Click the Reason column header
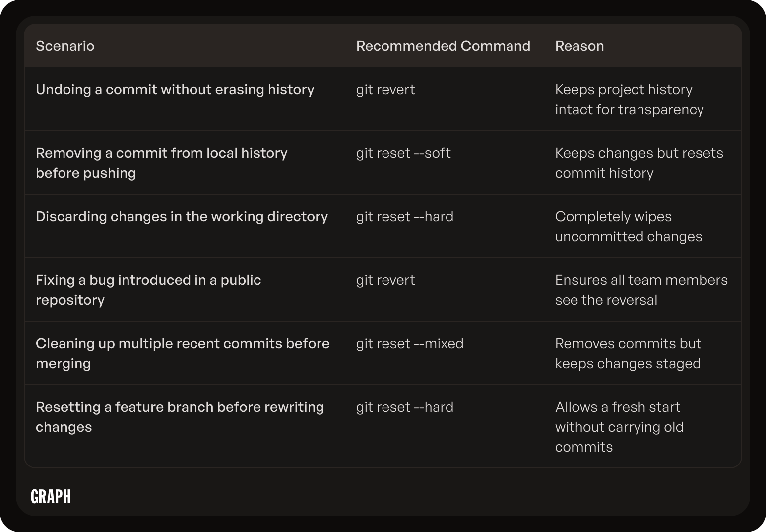The height and width of the screenshot is (532, 766). (579, 46)
